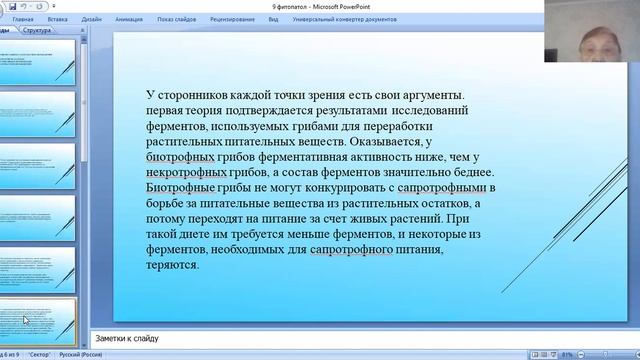This screenshot has width=640, height=360.
Task: Open the Анимация ribbon tab
Action: 129,19
